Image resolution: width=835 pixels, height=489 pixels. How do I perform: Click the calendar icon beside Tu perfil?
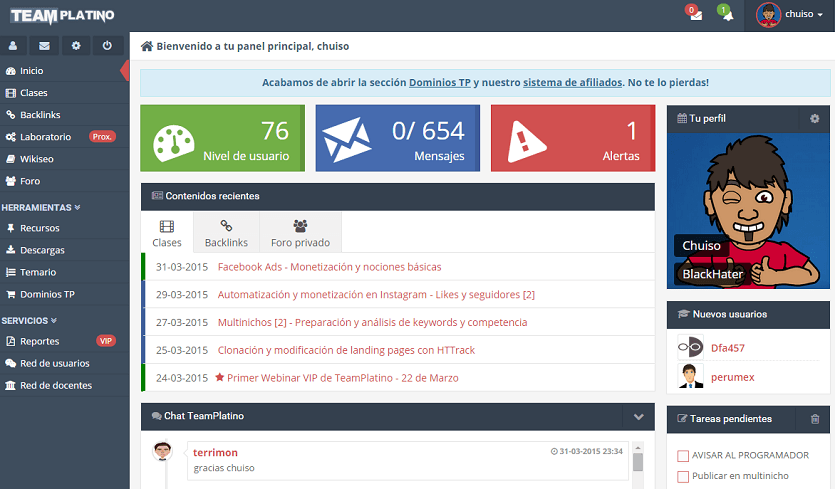(x=682, y=118)
